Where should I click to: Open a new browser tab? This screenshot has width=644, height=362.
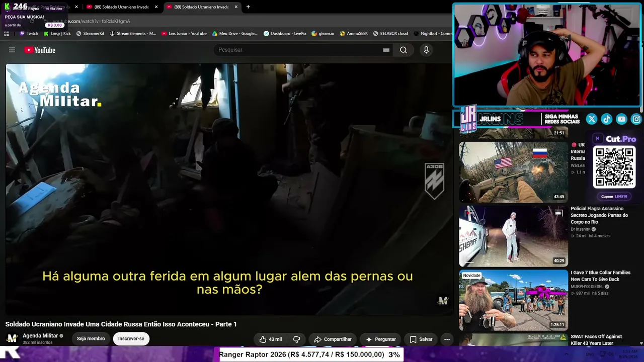(248, 7)
